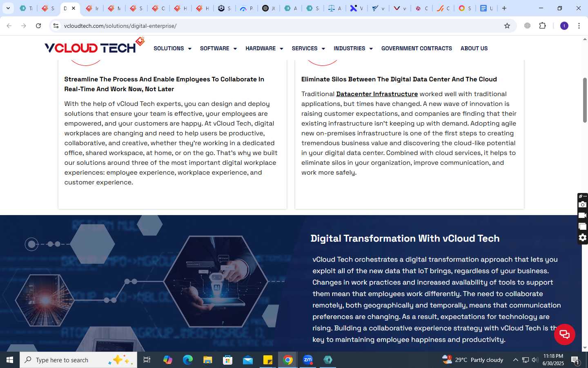
Task: Click the scrollbar up arrow
Action: 585,39
